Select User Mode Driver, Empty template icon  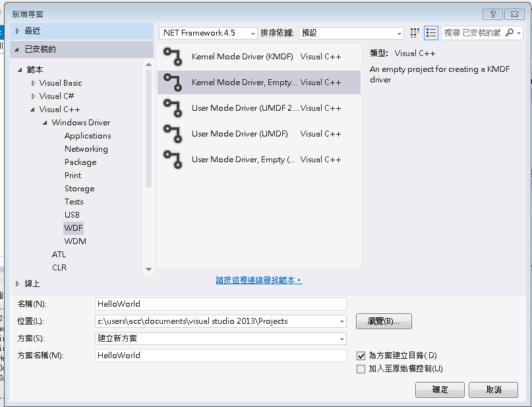[173, 160]
